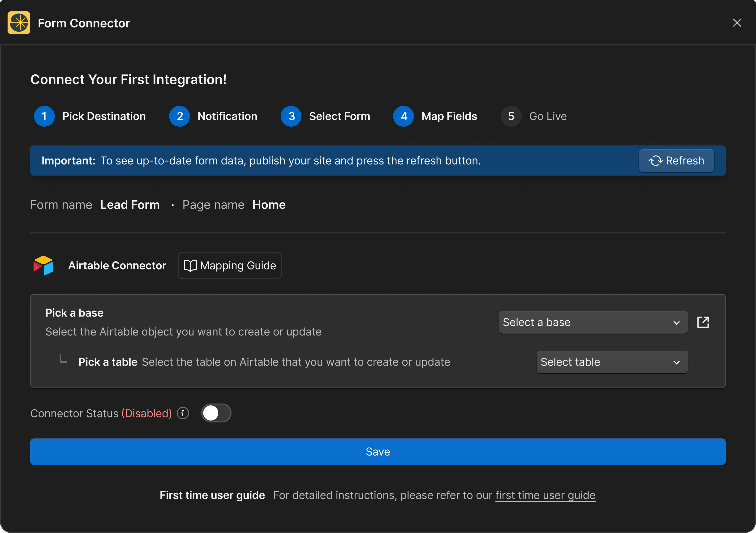The width and height of the screenshot is (756, 533).
Task: Click the step 1 circle icon
Action: click(x=44, y=116)
